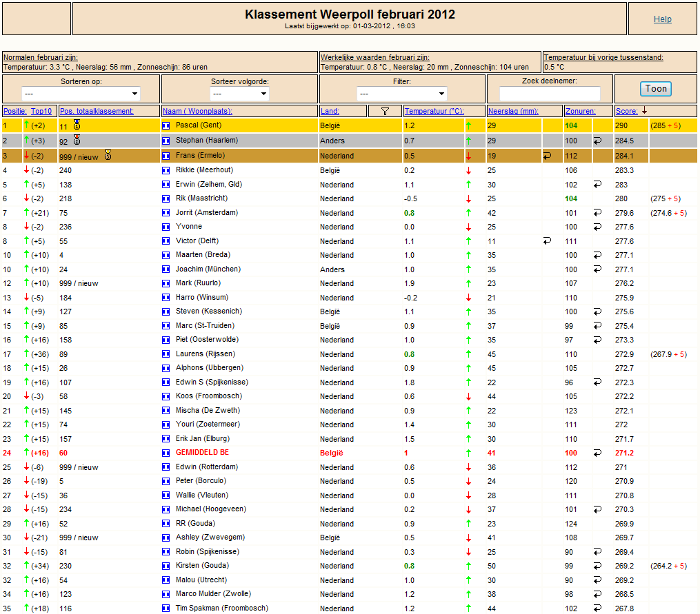This screenshot has height=614, width=700.
Task: Click the blue detail icon beside Harro (Winsum)
Action: [x=166, y=298]
